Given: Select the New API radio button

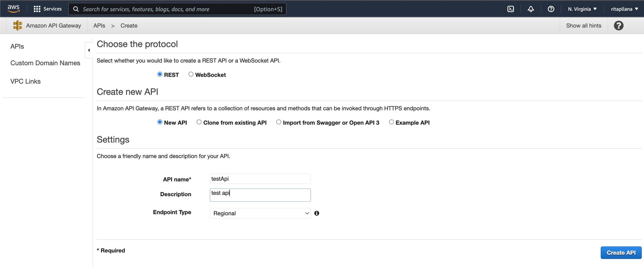Looking at the screenshot, I should point(160,122).
